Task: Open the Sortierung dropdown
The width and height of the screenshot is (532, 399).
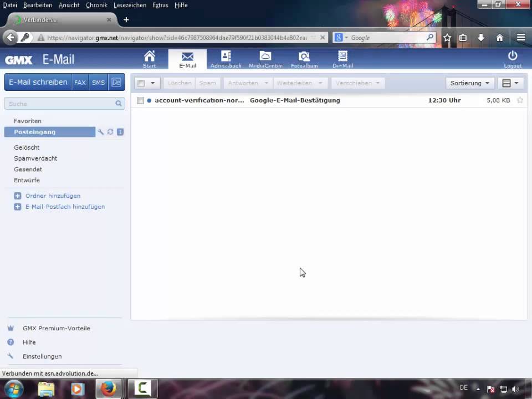Action: (x=469, y=83)
